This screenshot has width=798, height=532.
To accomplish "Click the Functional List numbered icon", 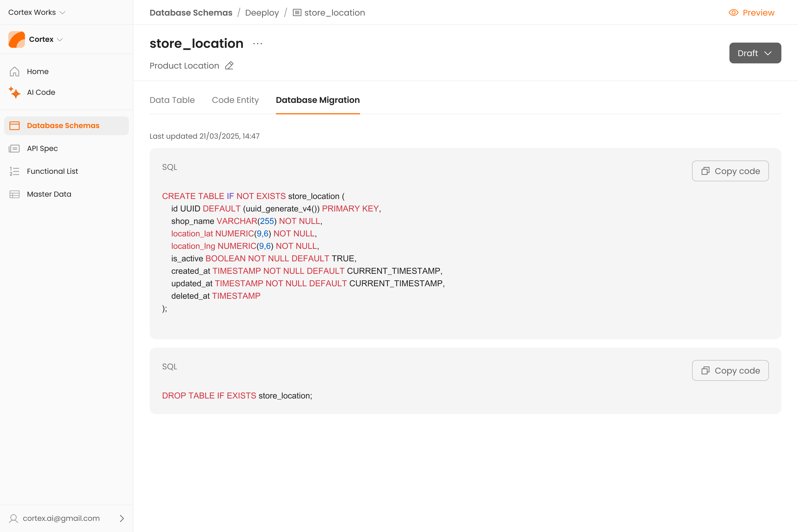I will point(14,171).
